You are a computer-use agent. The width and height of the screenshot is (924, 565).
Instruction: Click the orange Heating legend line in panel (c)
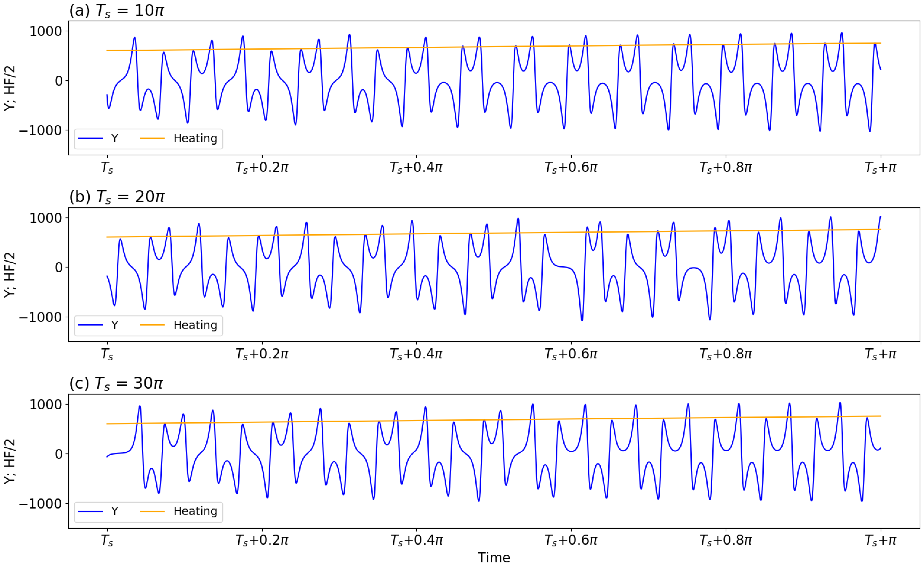point(152,511)
